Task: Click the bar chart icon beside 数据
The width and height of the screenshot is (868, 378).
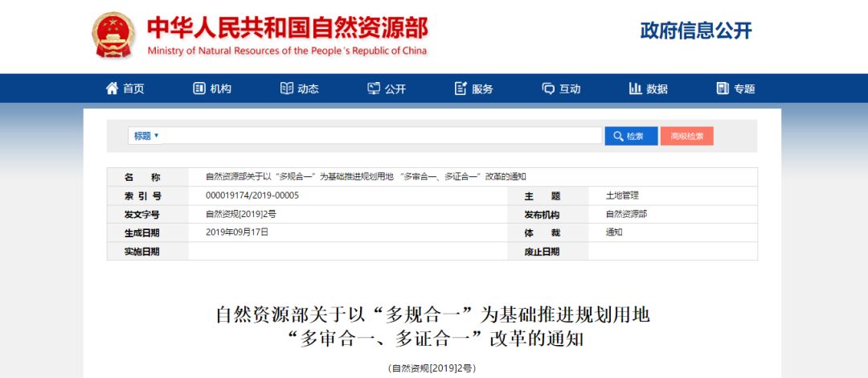Action: point(635,88)
